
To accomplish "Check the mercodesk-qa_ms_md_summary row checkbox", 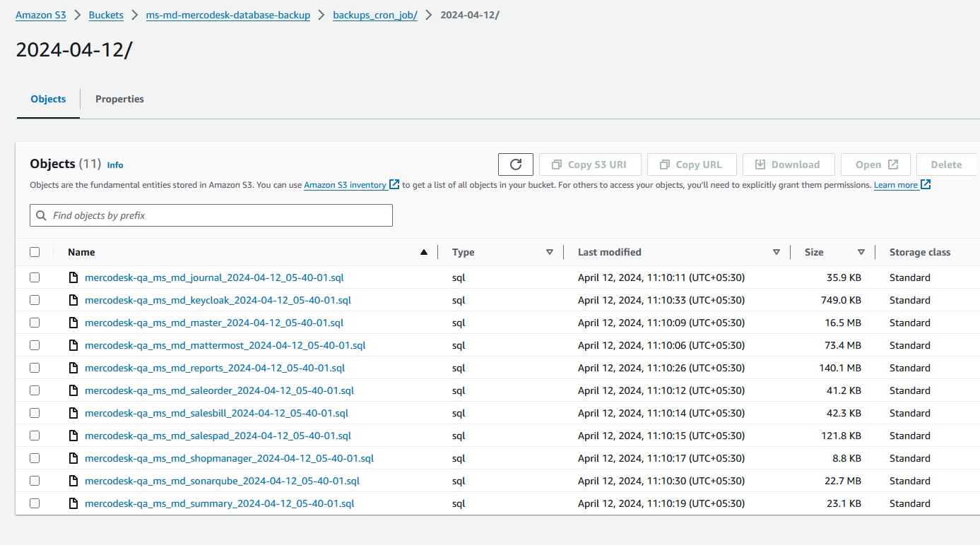I will point(35,503).
